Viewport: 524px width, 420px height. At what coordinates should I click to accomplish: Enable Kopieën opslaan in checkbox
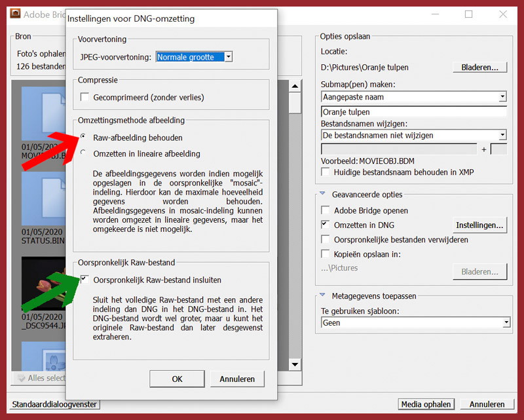325,254
